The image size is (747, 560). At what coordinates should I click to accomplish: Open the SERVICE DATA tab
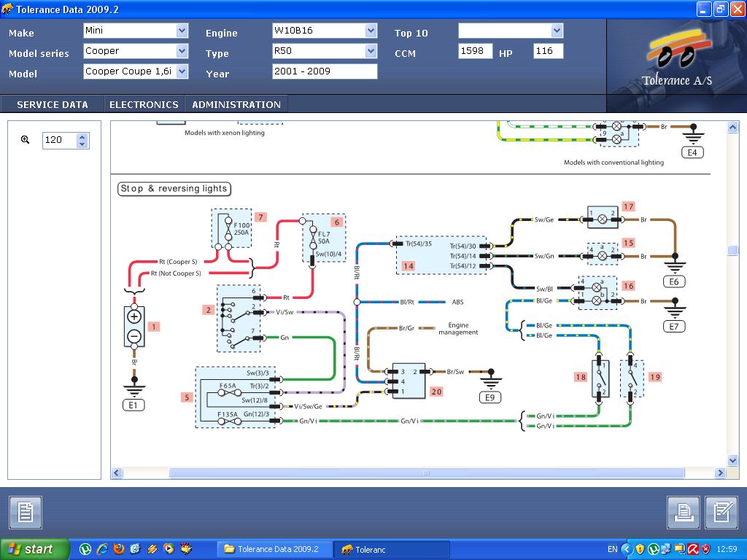(53, 104)
